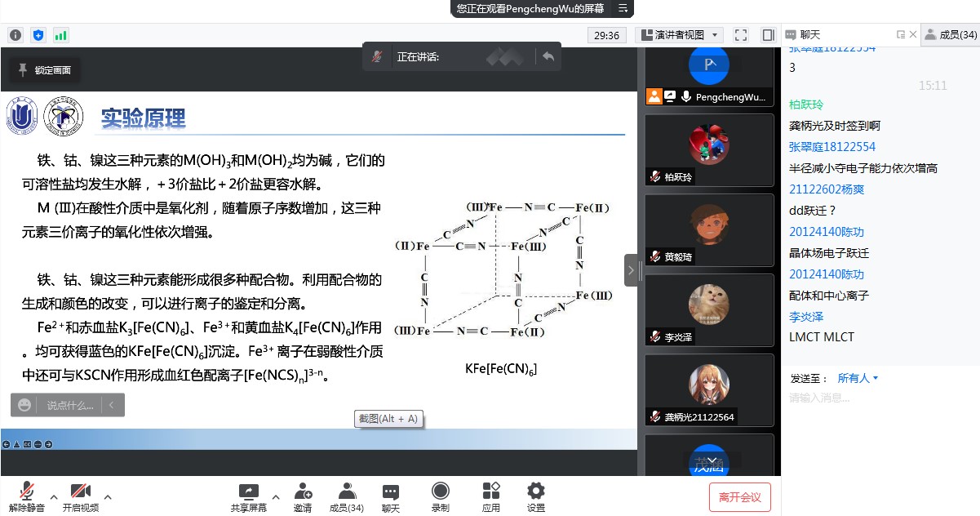980x516 pixels.
Task: Click the network signal strength icon
Action: pos(60,35)
